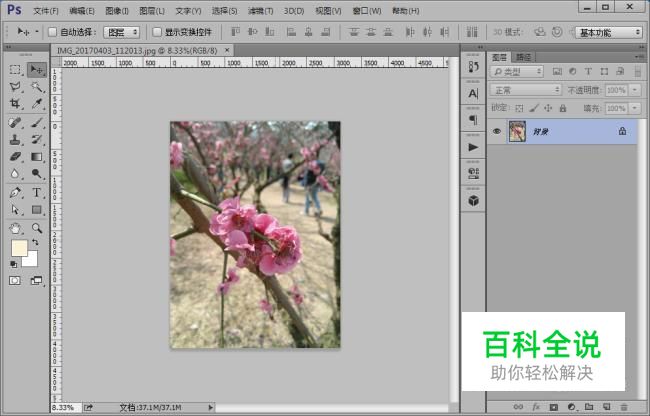This screenshot has height=416, width=650.
Task: Select the Rectangular Marquee tool
Action: tap(15, 70)
